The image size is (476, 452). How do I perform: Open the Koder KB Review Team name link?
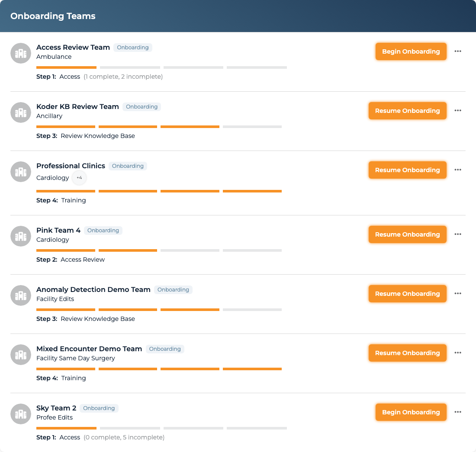pos(77,106)
